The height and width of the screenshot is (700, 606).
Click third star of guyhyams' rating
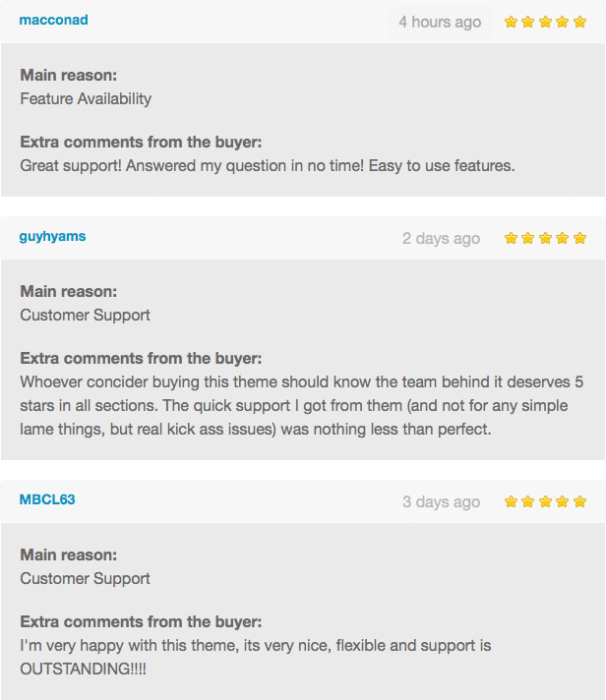[545, 238]
